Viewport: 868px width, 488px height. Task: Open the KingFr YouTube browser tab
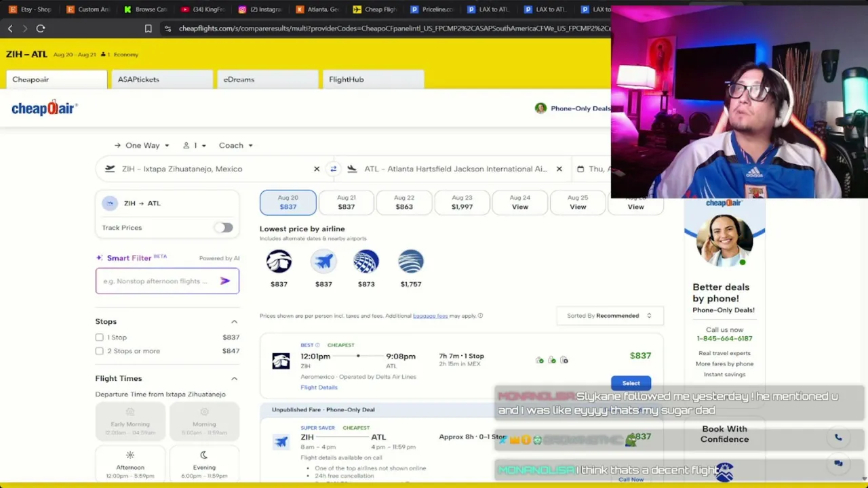pyautogui.click(x=203, y=9)
